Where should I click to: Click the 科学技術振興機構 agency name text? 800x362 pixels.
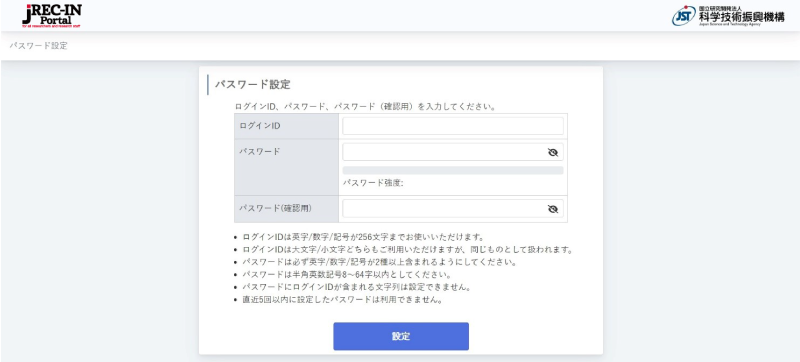(741, 18)
